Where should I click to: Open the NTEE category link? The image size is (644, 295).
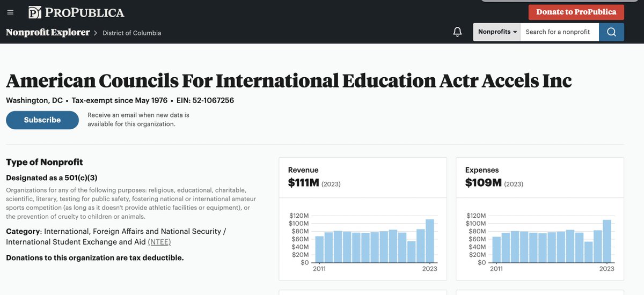pos(159,242)
